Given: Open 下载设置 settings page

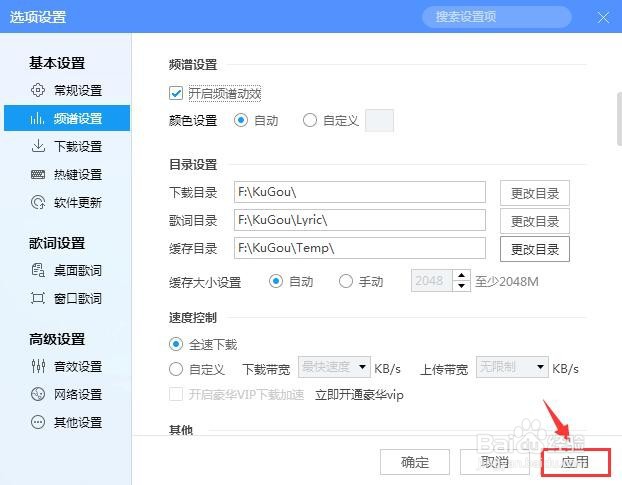Looking at the screenshot, I should tap(67, 146).
